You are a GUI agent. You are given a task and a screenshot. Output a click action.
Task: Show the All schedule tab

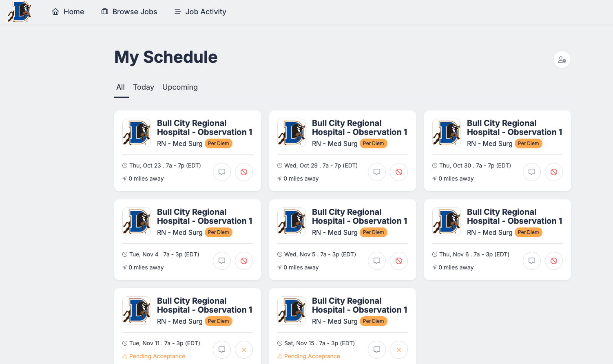[x=120, y=87]
